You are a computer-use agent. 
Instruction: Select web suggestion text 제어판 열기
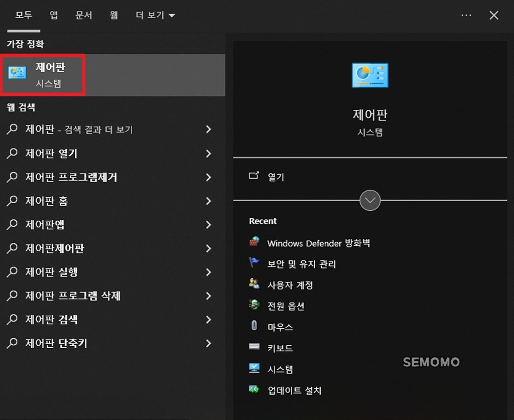52,154
